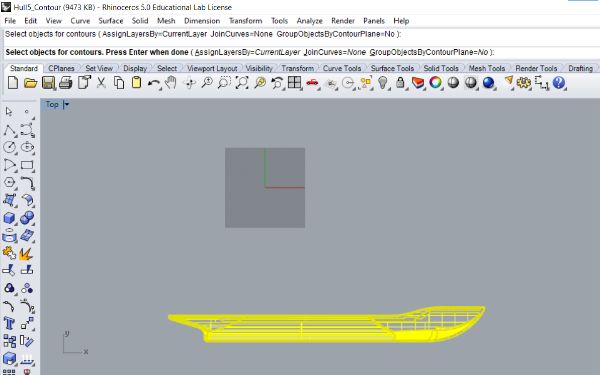Click the Zoom Extents icon
Image resolution: width=600 pixels, height=375 pixels.
coord(242,83)
